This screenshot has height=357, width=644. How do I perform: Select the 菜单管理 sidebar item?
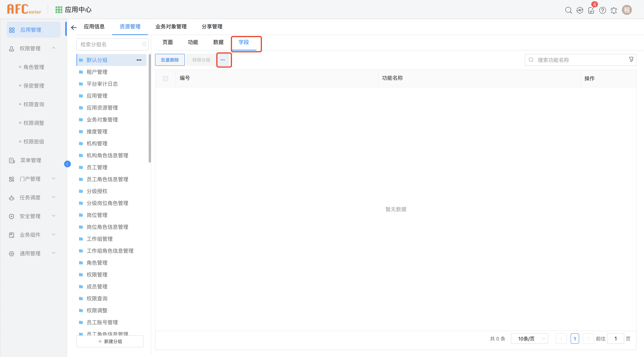(x=31, y=160)
